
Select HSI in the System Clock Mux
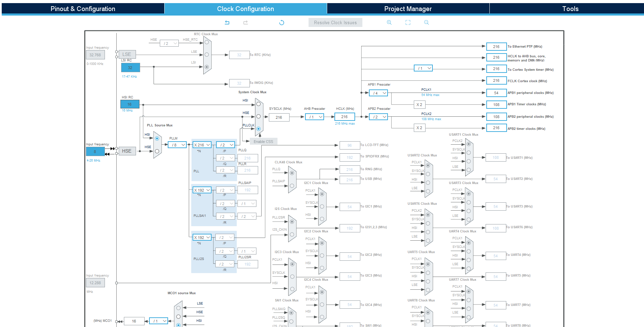(x=258, y=104)
